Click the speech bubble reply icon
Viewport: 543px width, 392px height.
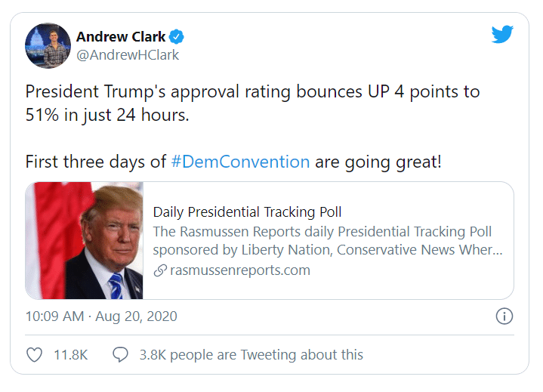[121, 354]
